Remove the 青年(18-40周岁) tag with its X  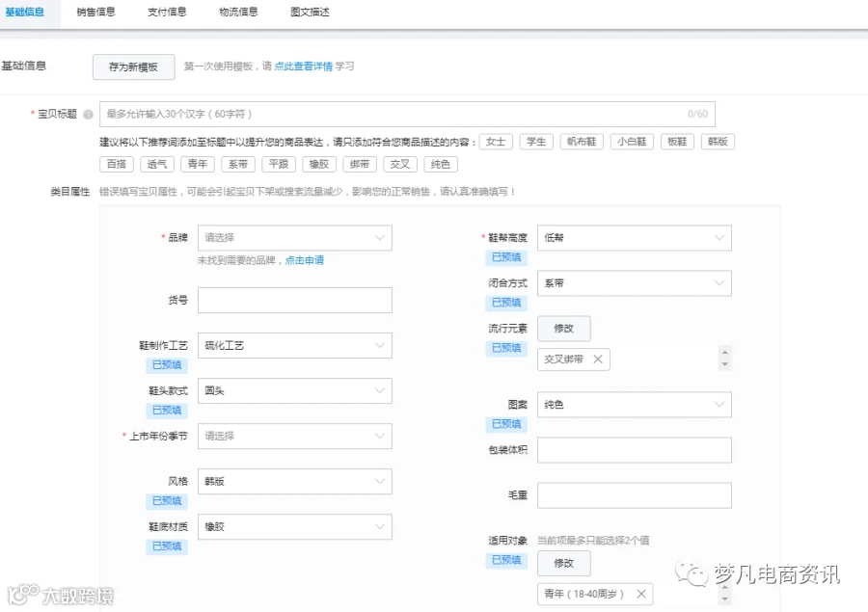(641, 594)
